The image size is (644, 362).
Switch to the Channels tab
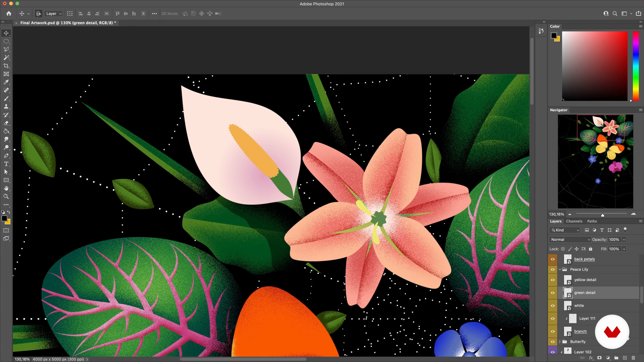point(574,221)
